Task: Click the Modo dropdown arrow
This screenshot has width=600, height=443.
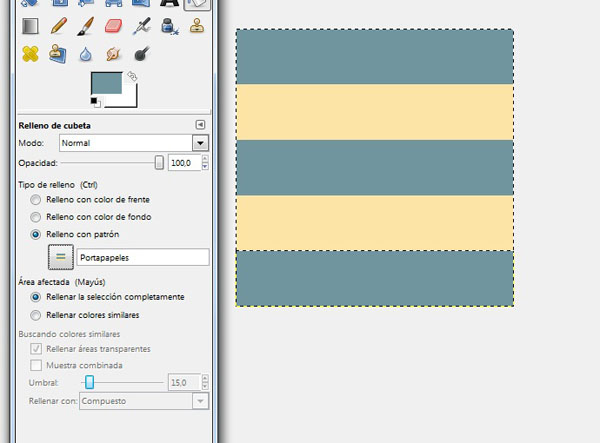Action: click(200, 143)
